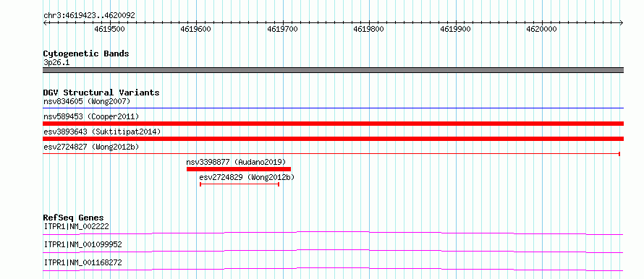644x279 pixels.
Task: Click the esv2724827 (Wong2012b) thin red line
Action: point(331,154)
